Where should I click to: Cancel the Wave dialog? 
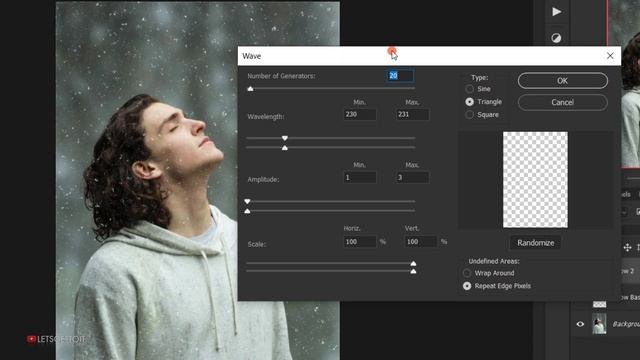click(x=562, y=102)
